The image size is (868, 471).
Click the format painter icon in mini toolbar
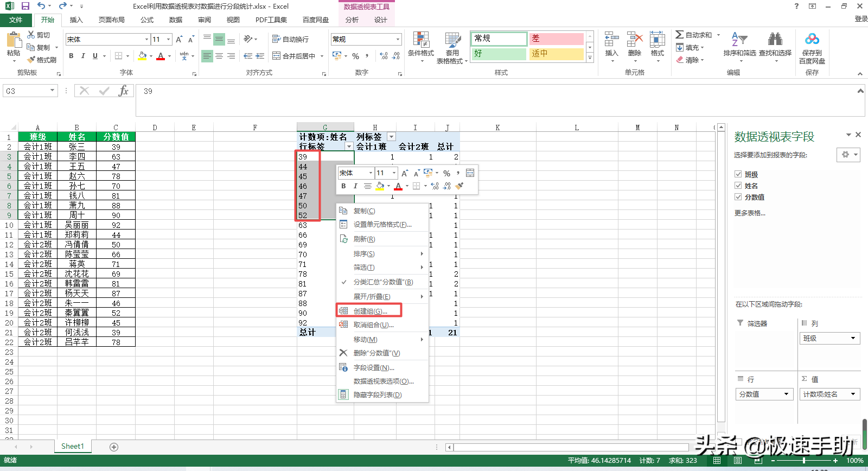pos(459,186)
